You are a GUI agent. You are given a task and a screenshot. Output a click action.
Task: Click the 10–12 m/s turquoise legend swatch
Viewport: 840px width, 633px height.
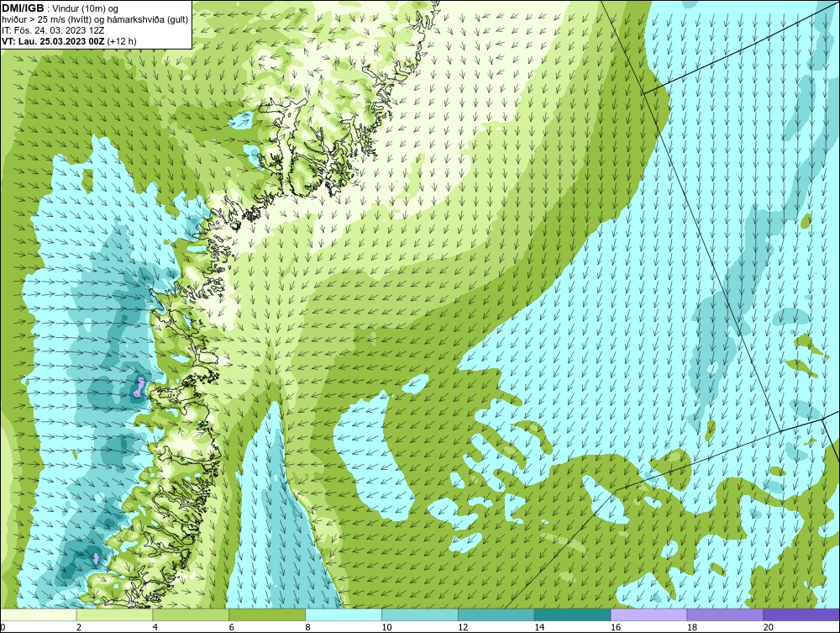pos(420,615)
